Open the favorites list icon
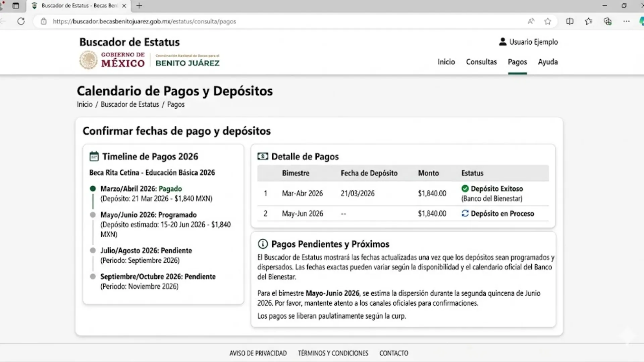Image resolution: width=644 pixels, height=362 pixels. pyautogui.click(x=588, y=21)
